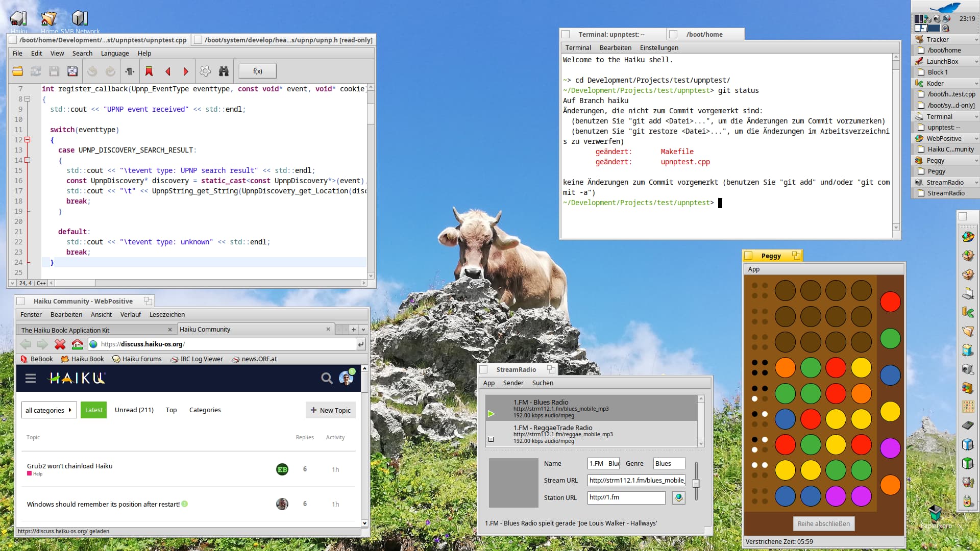This screenshot has width=980, height=551.
Task: Click the open file folder icon in Koder
Action: [x=17, y=71]
